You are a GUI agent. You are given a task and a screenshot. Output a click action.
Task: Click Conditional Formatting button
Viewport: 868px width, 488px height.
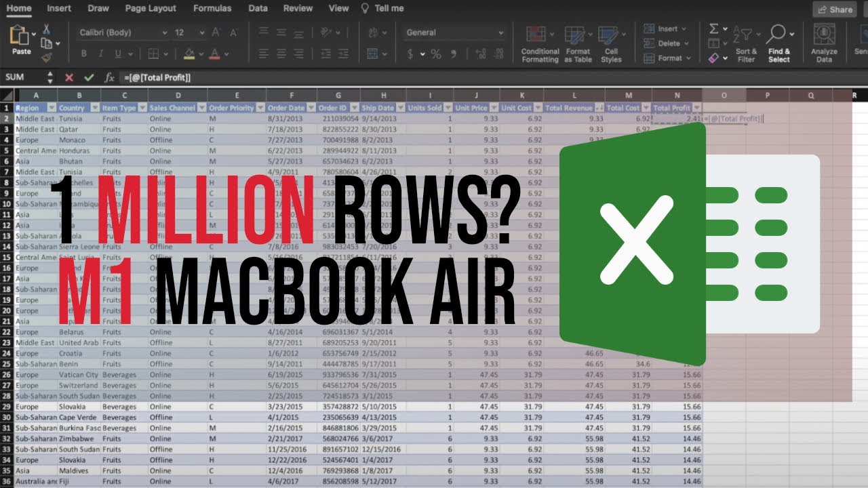tap(540, 45)
